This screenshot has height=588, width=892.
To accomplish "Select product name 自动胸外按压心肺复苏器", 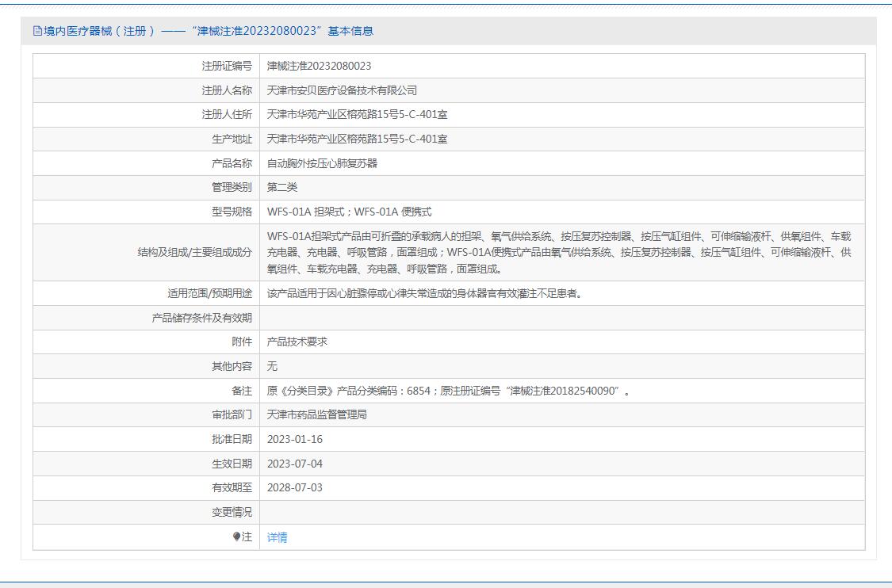I will tap(322, 163).
